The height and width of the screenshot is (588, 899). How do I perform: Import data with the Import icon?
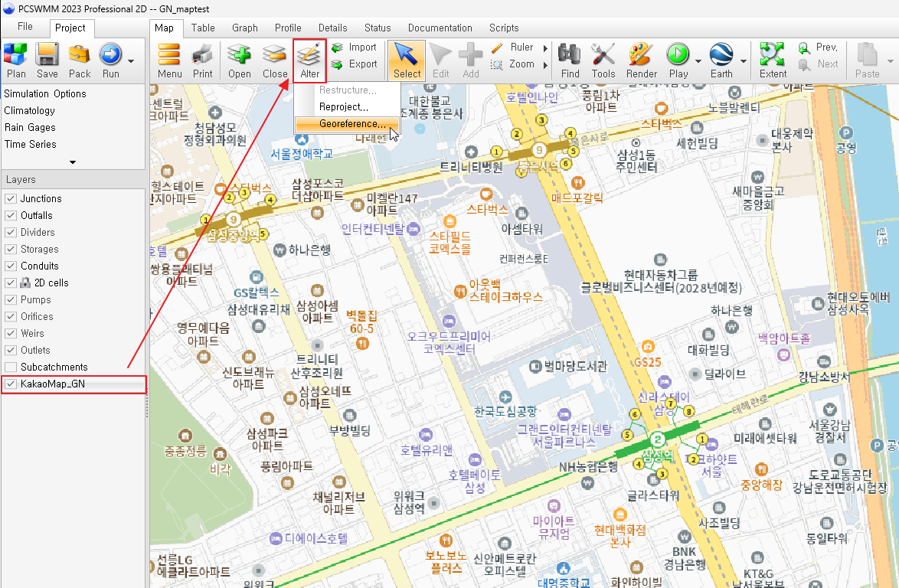337,47
